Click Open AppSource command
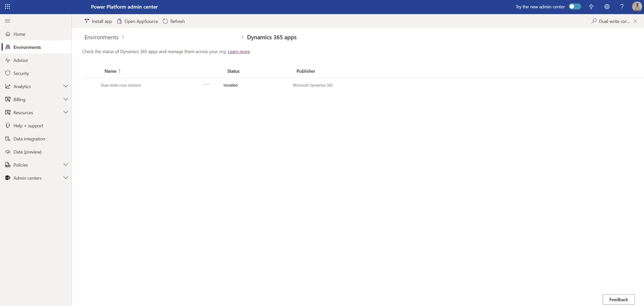This screenshot has height=306, width=644. click(x=137, y=21)
